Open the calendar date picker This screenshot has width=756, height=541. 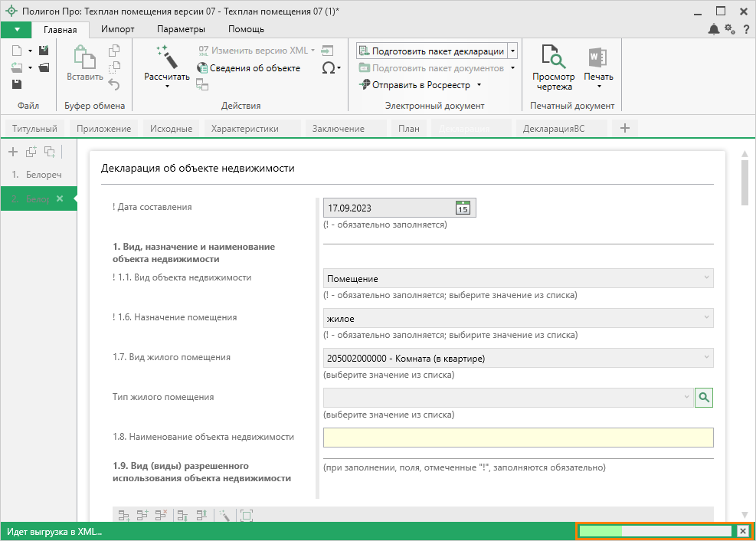click(463, 208)
